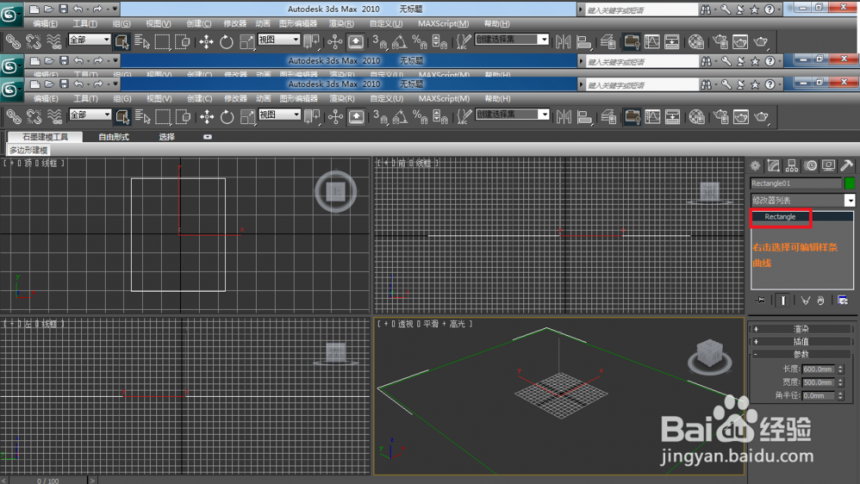Image resolution: width=860 pixels, height=484 pixels.
Task: Expand the 渲染 rollout
Action: click(801, 329)
